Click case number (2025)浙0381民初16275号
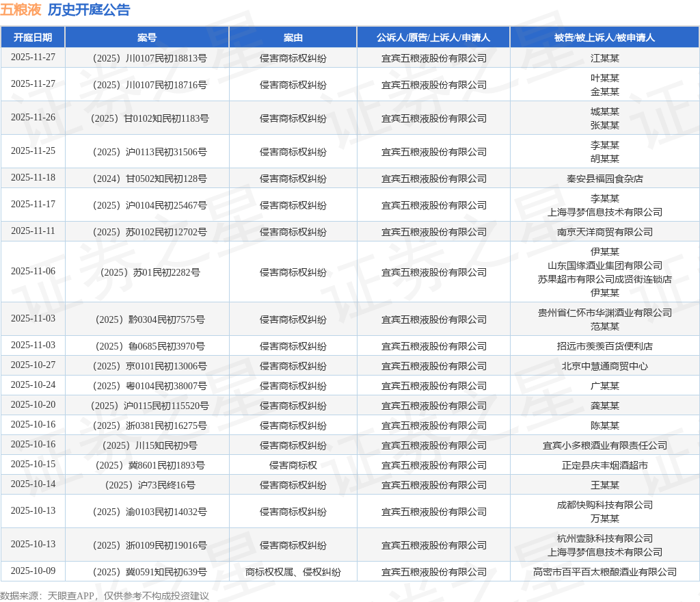 tap(150, 426)
